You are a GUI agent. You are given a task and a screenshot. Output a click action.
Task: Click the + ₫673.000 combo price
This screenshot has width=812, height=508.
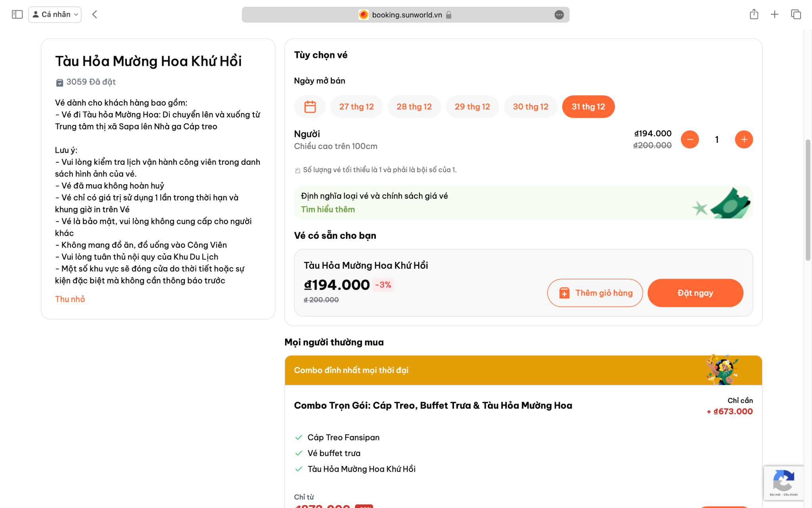click(730, 412)
